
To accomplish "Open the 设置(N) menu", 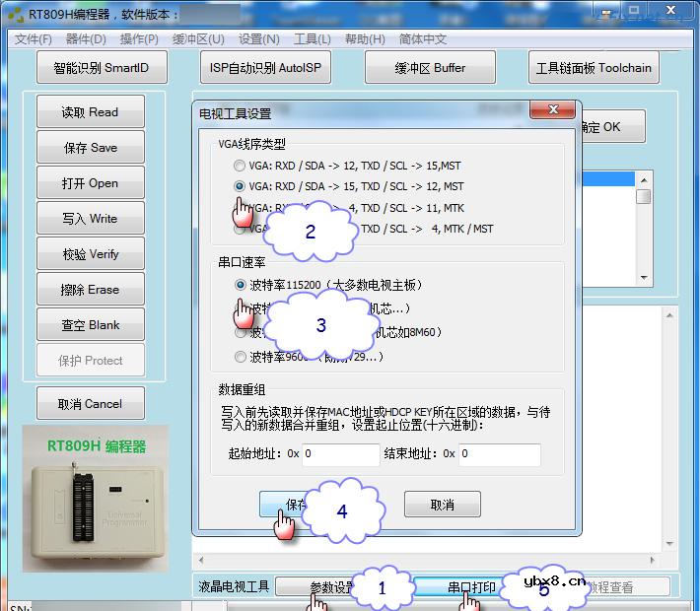I will pyautogui.click(x=258, y=39).
